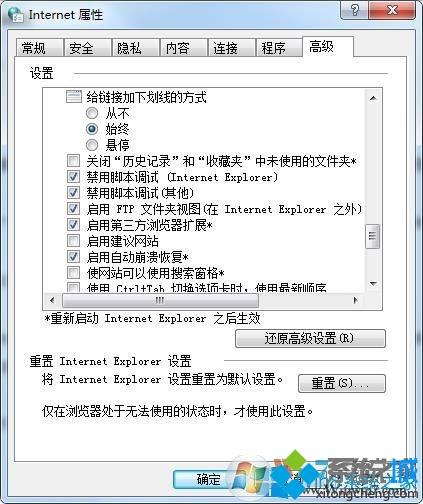The height and width of the screenshot is (504, 423).
Task: Uncheck 启用自动崩溃恢复 option
Action: (73, 257)
